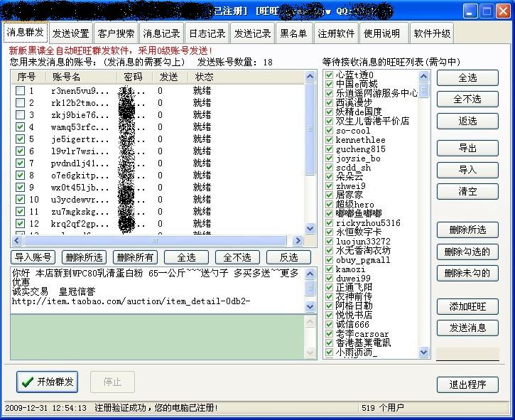Screen dimensions: 515x420
Task: Click the 删除所有 button
Action: [x=135, y=257]
